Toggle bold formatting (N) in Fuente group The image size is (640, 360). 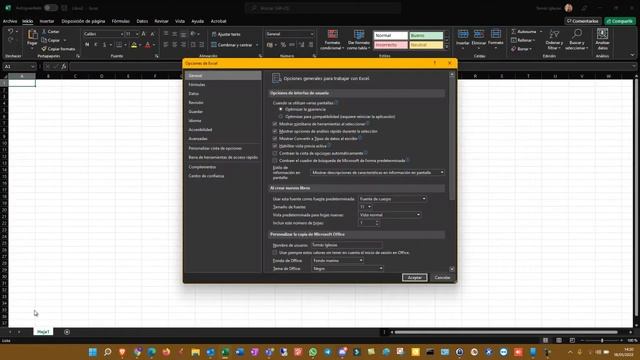(x=87, y=45)
